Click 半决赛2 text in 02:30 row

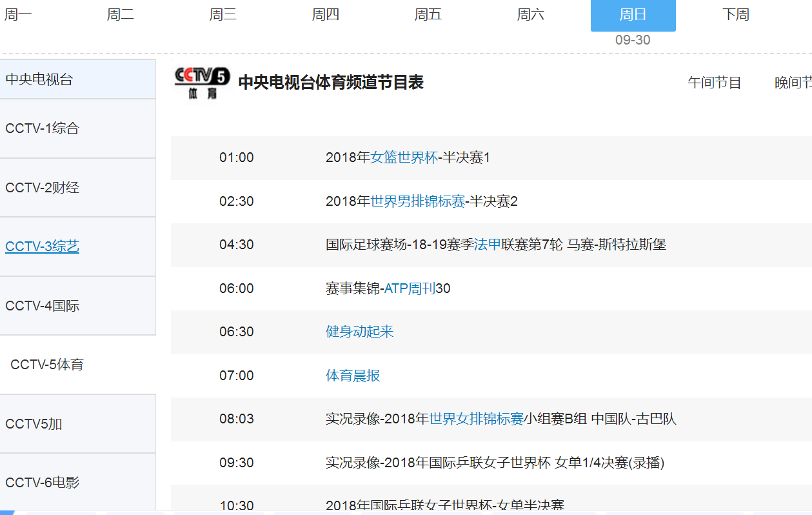click(493, 201)
